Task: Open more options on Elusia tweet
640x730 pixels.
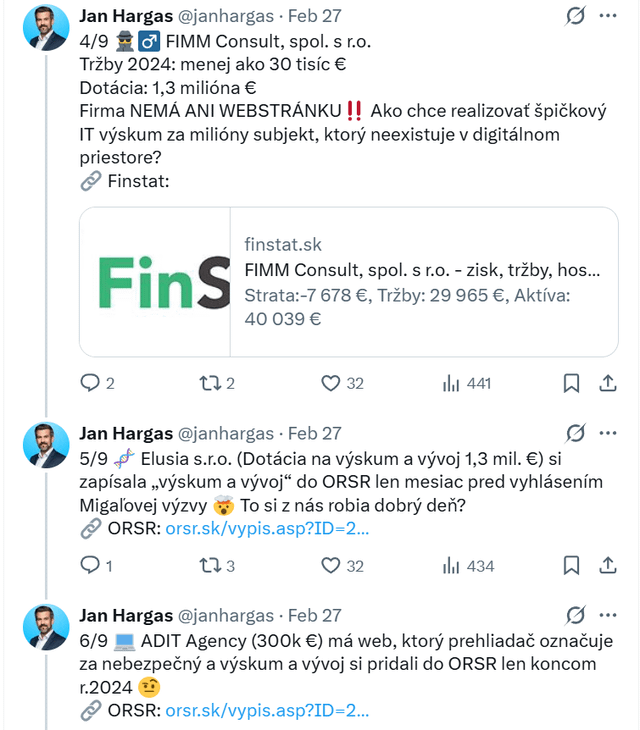Action: (607, 433)
